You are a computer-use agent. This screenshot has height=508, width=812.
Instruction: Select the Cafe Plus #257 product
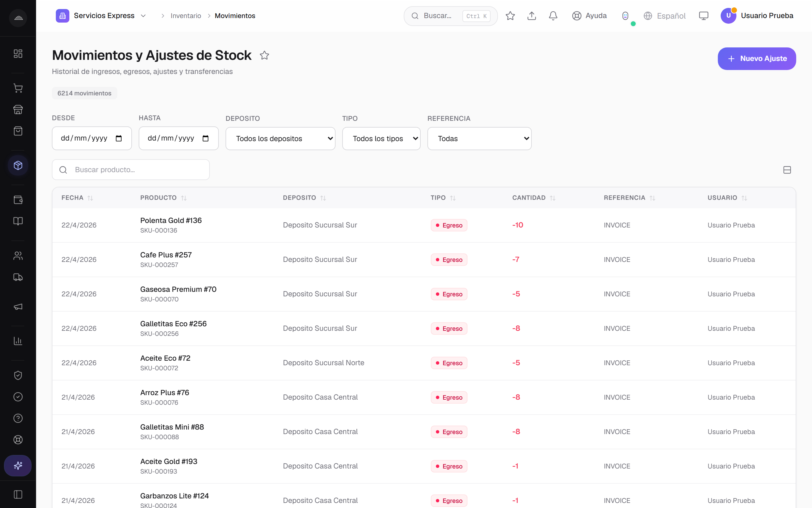(166, 255)
